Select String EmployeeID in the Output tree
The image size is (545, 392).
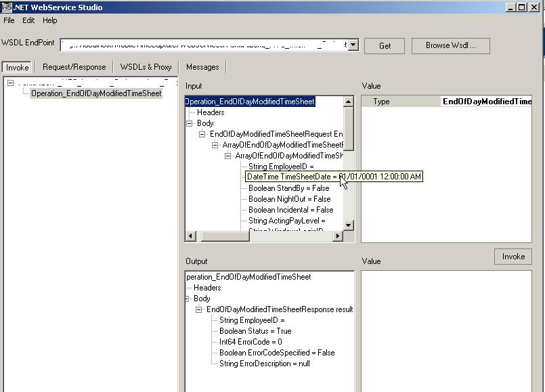[252, 320]
